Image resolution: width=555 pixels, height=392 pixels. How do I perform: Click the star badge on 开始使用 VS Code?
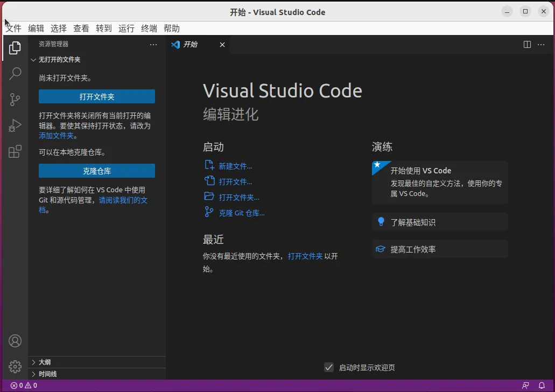(x=378, y=165)
